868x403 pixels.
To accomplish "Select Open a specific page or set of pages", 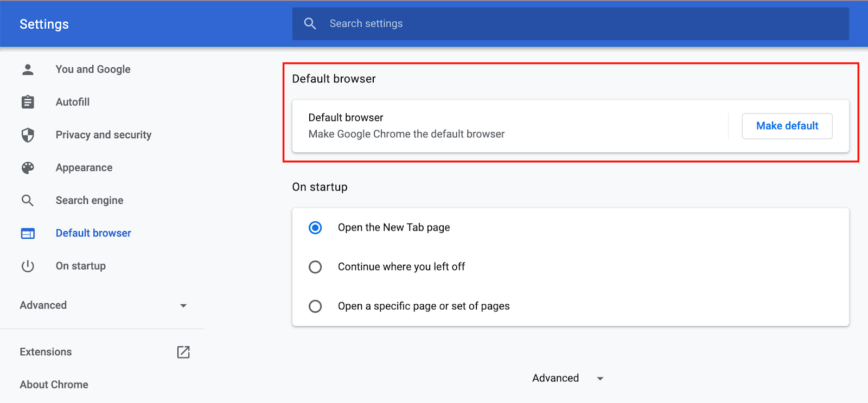I will pos(315,306).
